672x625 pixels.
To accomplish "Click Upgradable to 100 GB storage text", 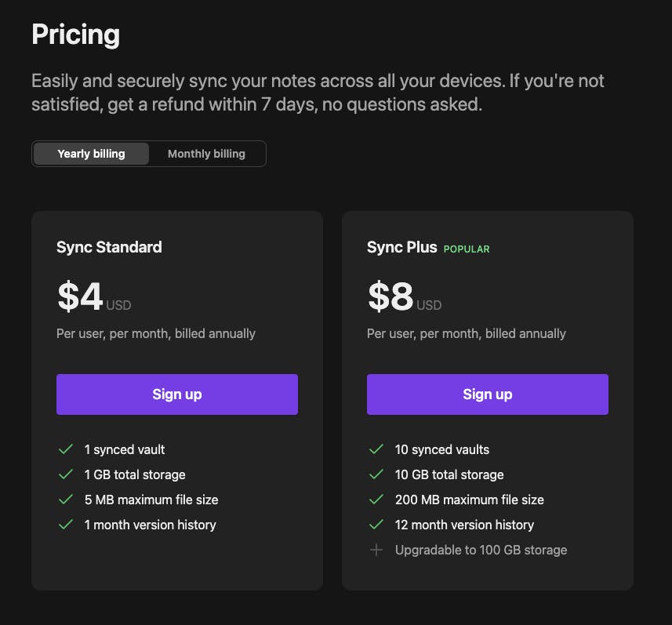I will tap(481, 550).
